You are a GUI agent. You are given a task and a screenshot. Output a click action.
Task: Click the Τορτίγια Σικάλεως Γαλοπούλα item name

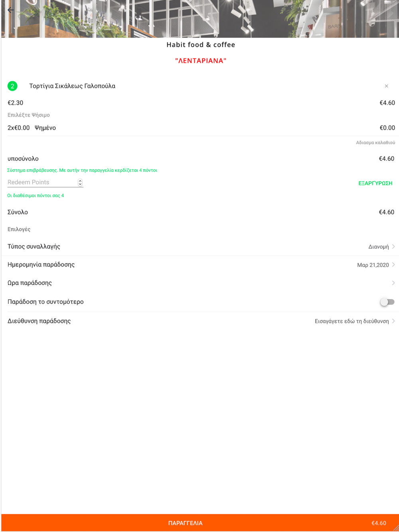[x=72, y=86]
